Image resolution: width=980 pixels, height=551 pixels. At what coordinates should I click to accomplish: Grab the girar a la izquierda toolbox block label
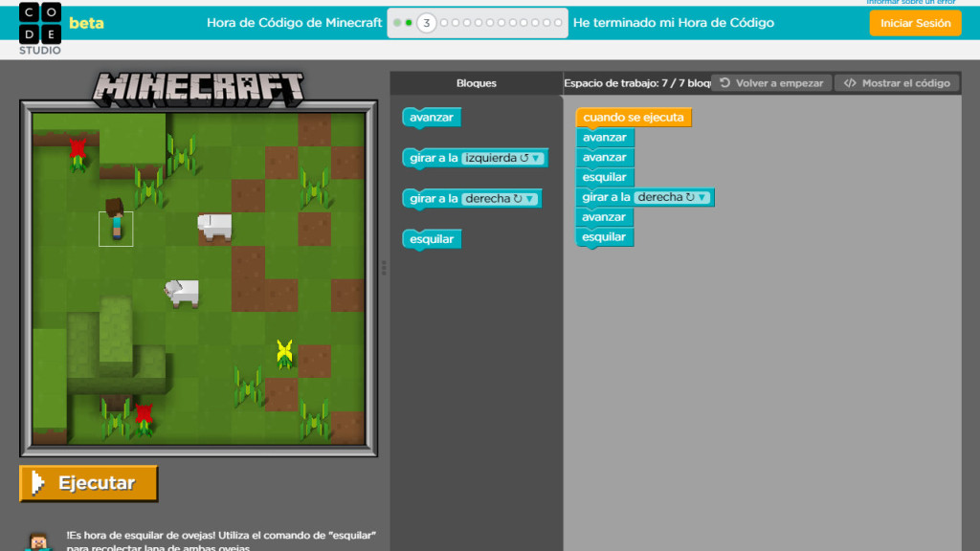[x=434, y=158]
